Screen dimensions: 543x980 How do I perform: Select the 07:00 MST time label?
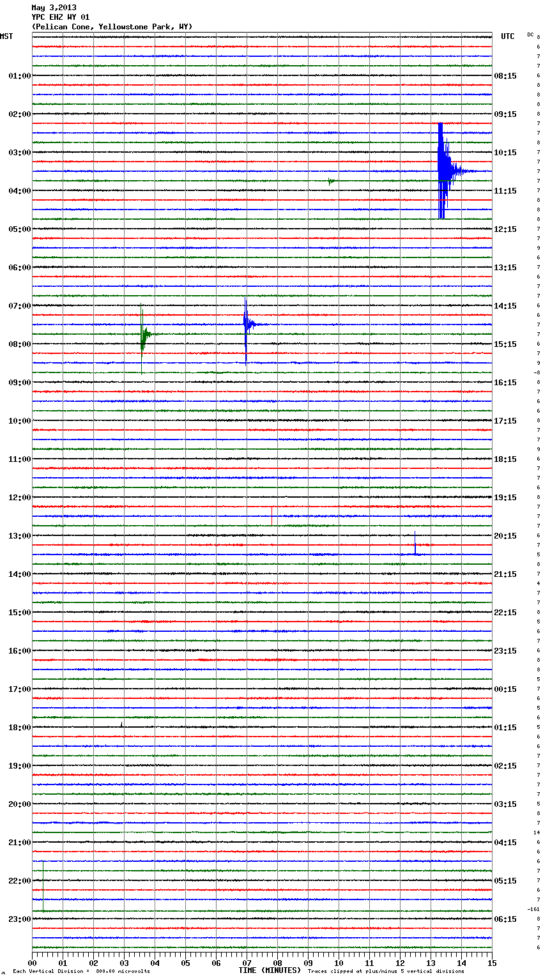20,306
